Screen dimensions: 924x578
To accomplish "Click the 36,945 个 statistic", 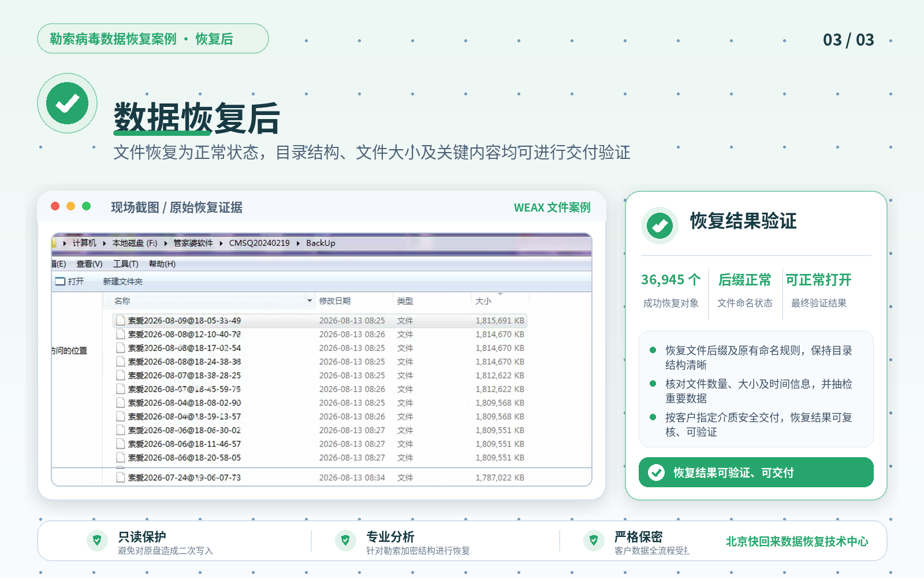I will pos(671,280).
